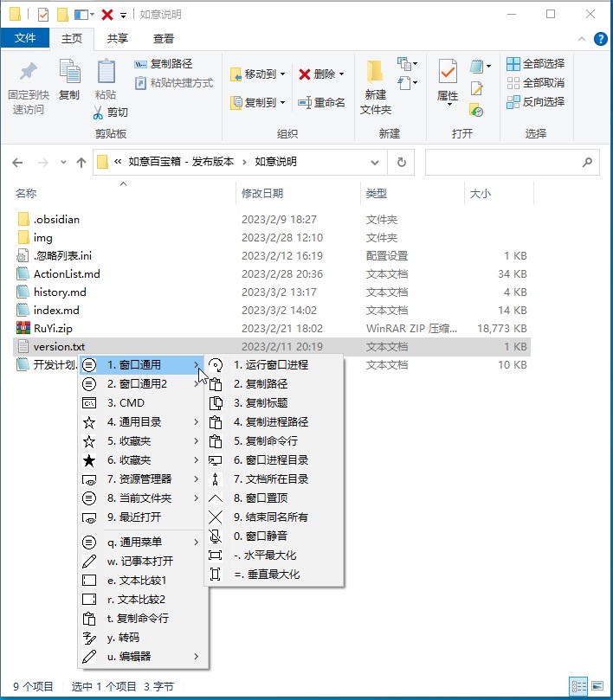
Task: Switch to details view in the status bar
Action: click(x=579, y=686)
